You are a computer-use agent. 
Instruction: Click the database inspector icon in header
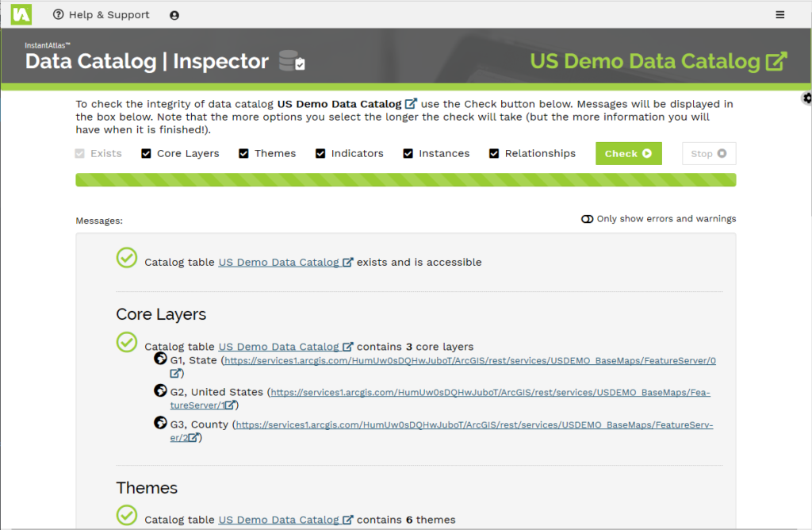(x=292, y=60)
